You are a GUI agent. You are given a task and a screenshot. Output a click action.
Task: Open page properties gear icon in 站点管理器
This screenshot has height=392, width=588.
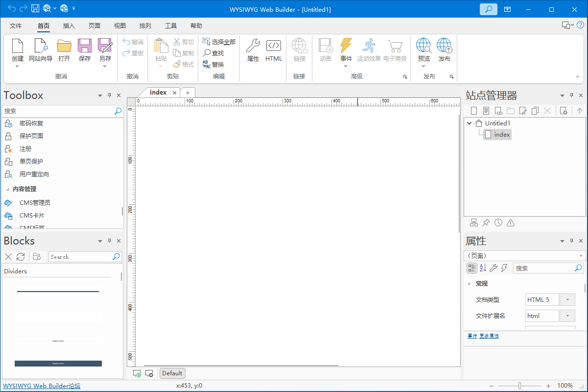tap(564, 111)
